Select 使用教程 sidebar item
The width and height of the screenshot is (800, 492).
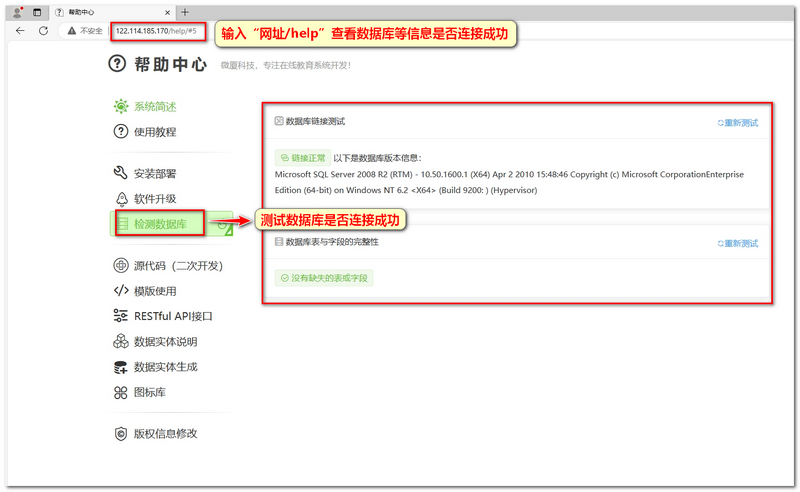click(x=154, y=132)
